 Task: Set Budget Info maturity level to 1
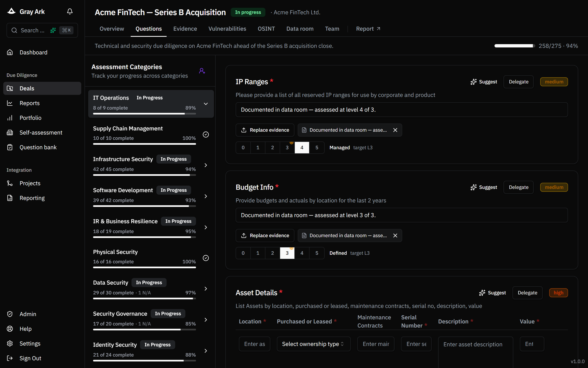(258, 253)
